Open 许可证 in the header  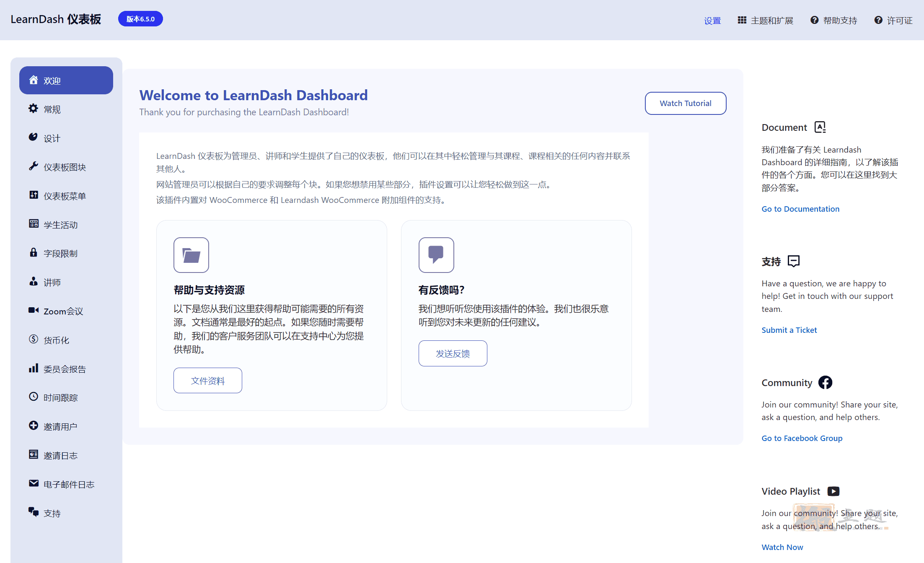coord(893,21)
